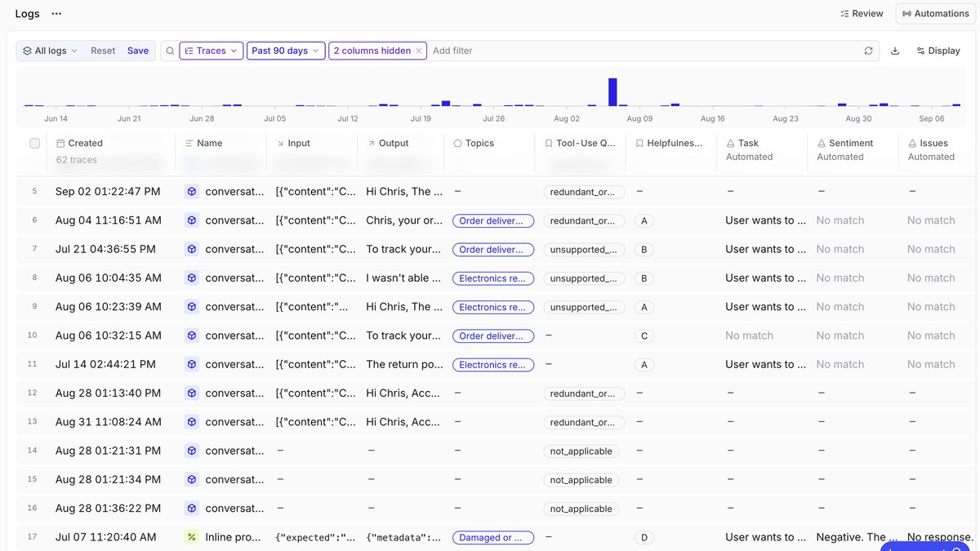Viewport: 980px width, 551px height.
Task: Click 'The return po...' output cell
Action: click(403, 364)
